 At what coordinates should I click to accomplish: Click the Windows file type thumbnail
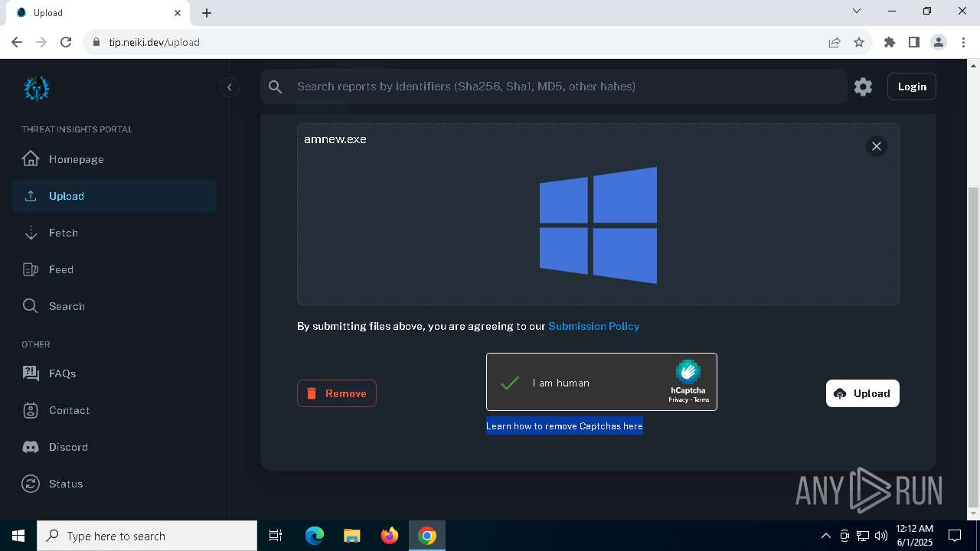598,225
